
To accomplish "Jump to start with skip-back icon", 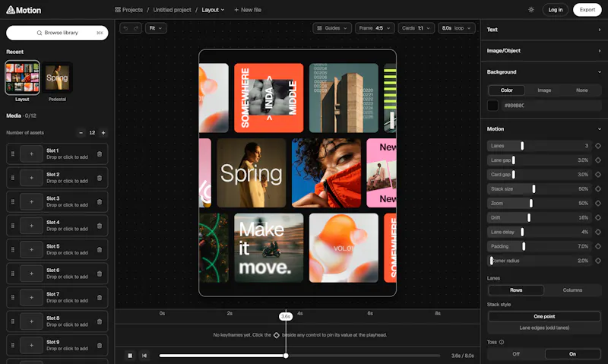I will pyautogui.click(x=144, y=356).
